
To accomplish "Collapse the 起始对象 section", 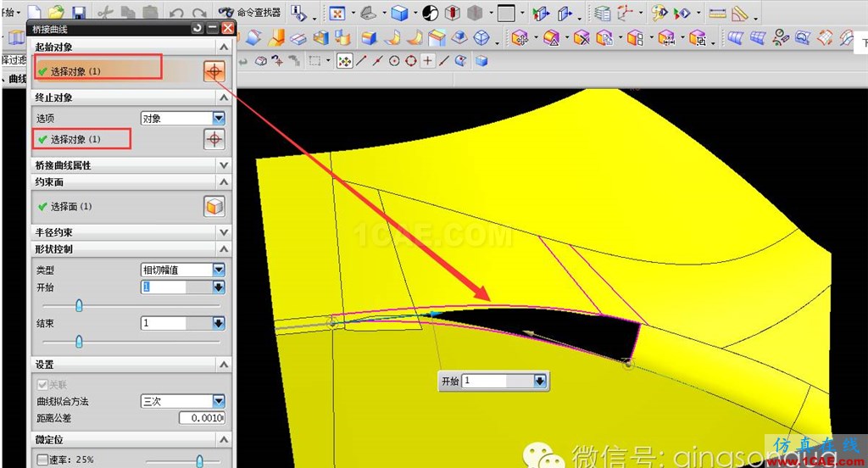I will coord(223,47).
